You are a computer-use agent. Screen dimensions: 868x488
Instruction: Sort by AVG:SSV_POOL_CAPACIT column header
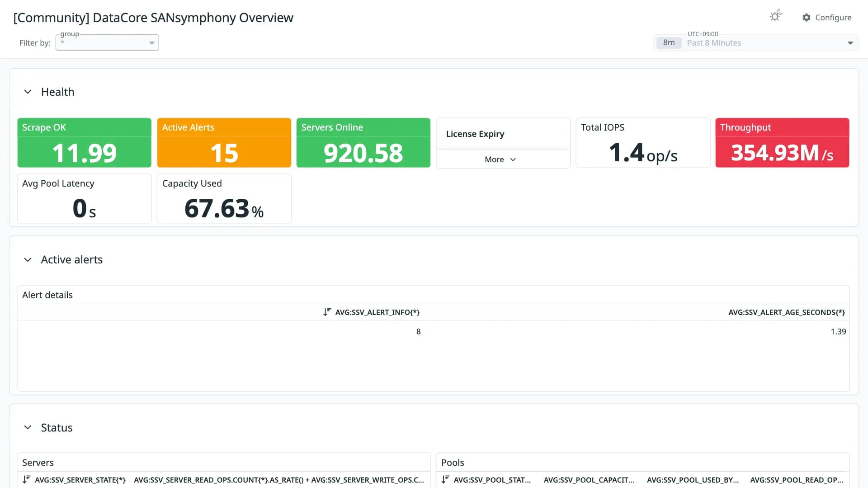pyautogui.click(x=589, y=480)
